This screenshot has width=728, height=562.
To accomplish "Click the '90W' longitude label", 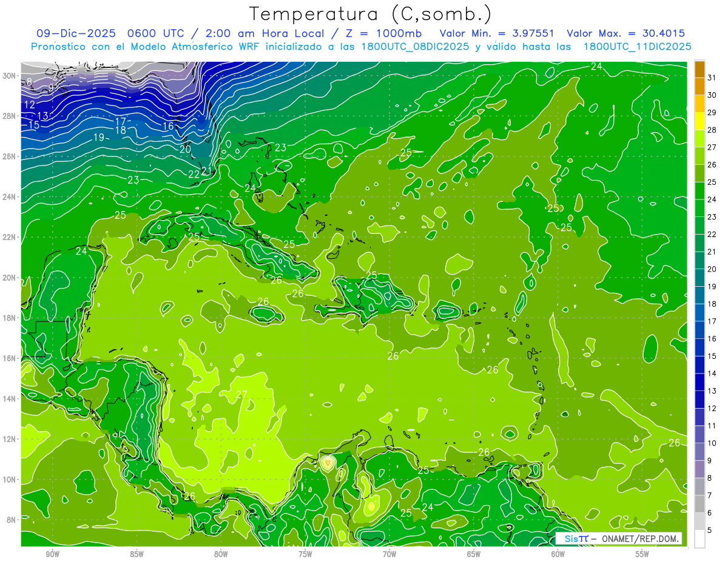I will point(52,554).
